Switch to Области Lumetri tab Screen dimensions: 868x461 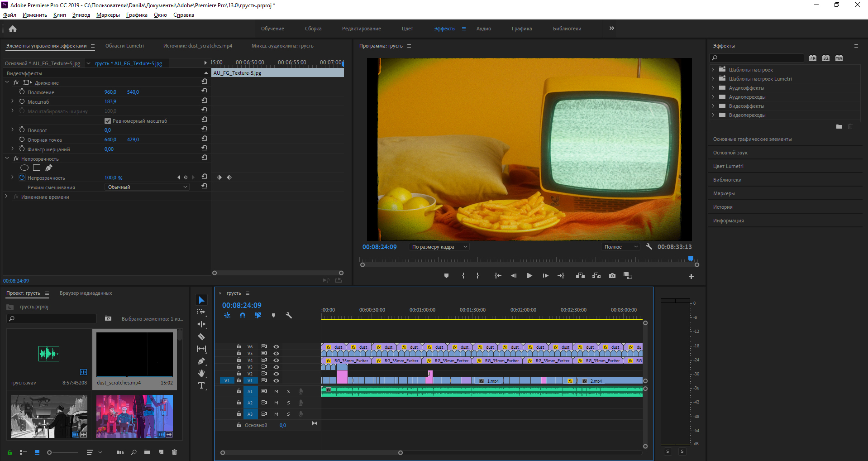(124, 46)
